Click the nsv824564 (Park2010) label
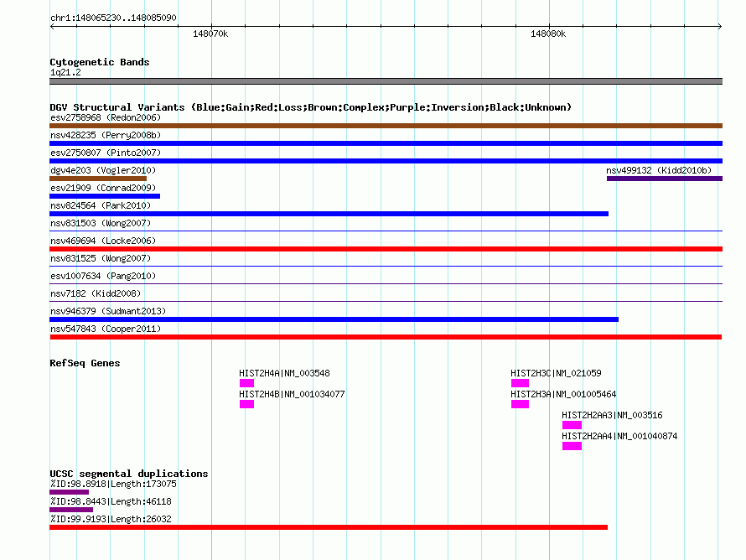The image size is (746, 560). point(101,205)
